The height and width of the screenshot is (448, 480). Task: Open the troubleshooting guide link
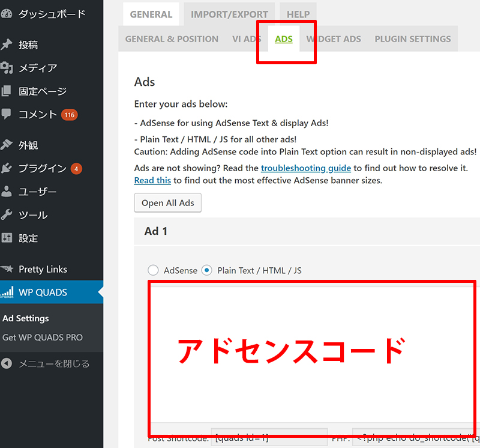click(306, 168)
